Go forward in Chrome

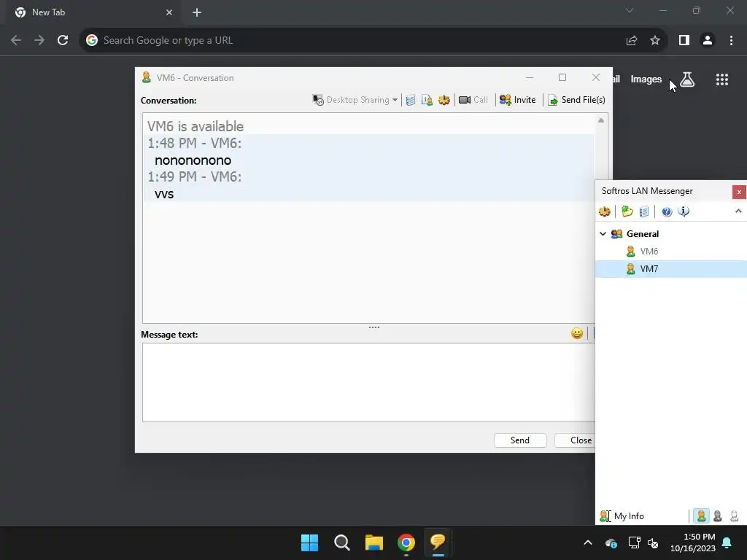[x=39, y=41]
